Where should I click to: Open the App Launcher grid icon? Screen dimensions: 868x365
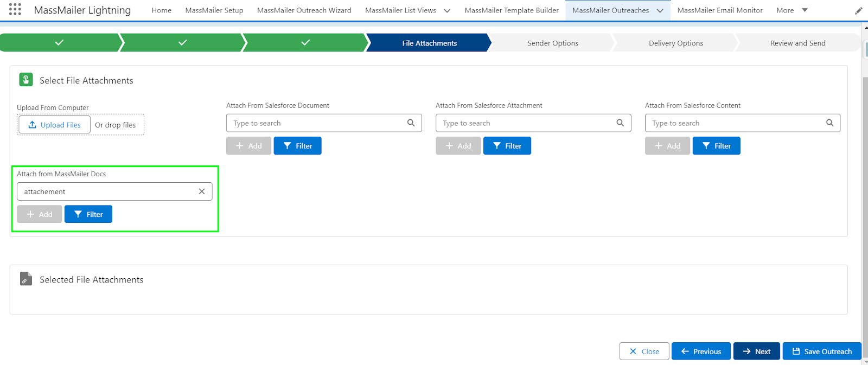(15, 10)
